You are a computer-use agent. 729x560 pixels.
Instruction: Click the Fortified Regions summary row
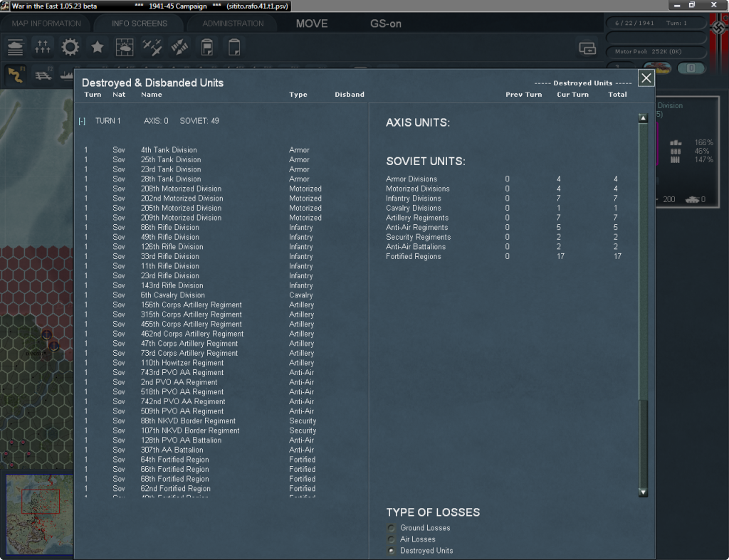(505, 257)
